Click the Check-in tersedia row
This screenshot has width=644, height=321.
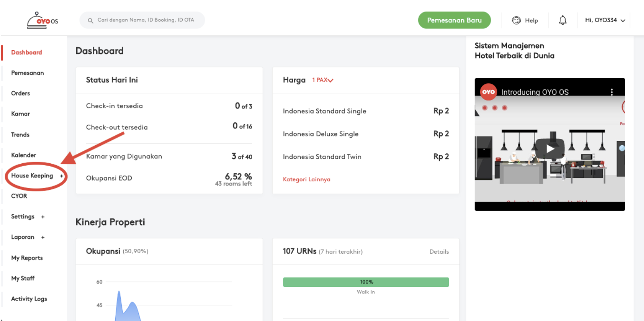click(x=169, y=106)
